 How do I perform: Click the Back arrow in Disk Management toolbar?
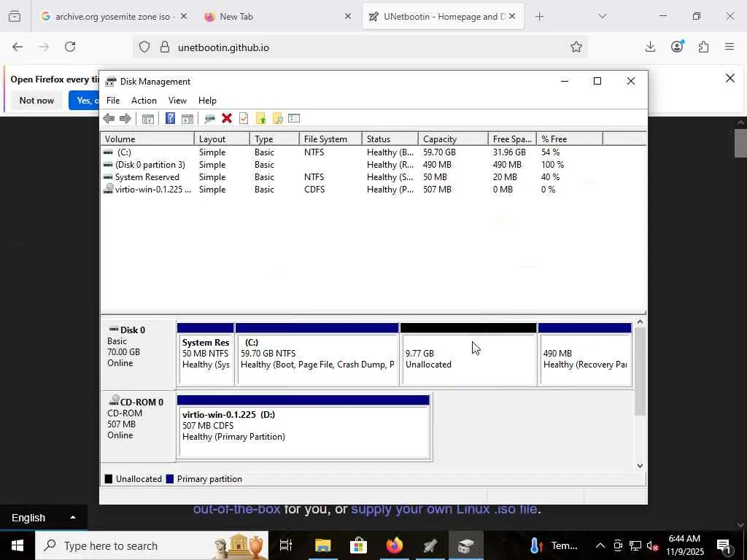coord(109,119)
